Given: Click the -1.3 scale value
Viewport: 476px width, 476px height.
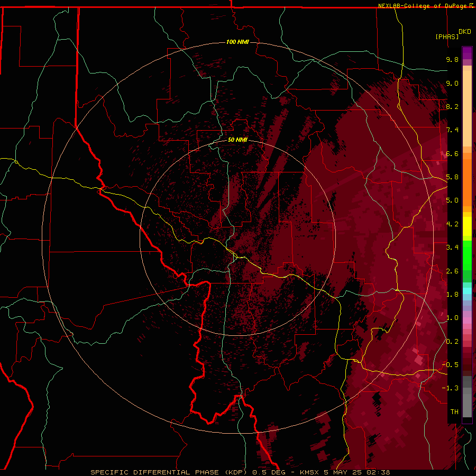Looking at the screenshot, I should pyautogui.click(x=451, y=388).
